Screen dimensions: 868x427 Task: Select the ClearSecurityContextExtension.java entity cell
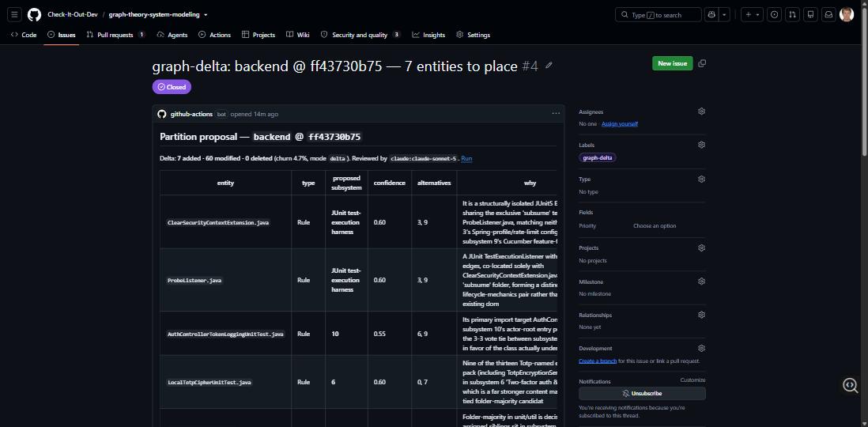point(226,222)
